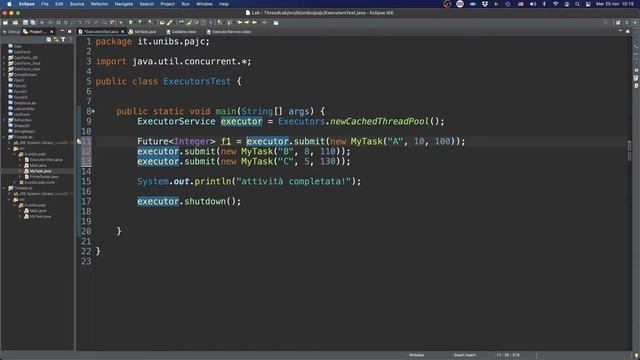Viewport: 640px width, 360px height.
Task: Maximize the Package Explorer view
Action: tap(69, 31)
